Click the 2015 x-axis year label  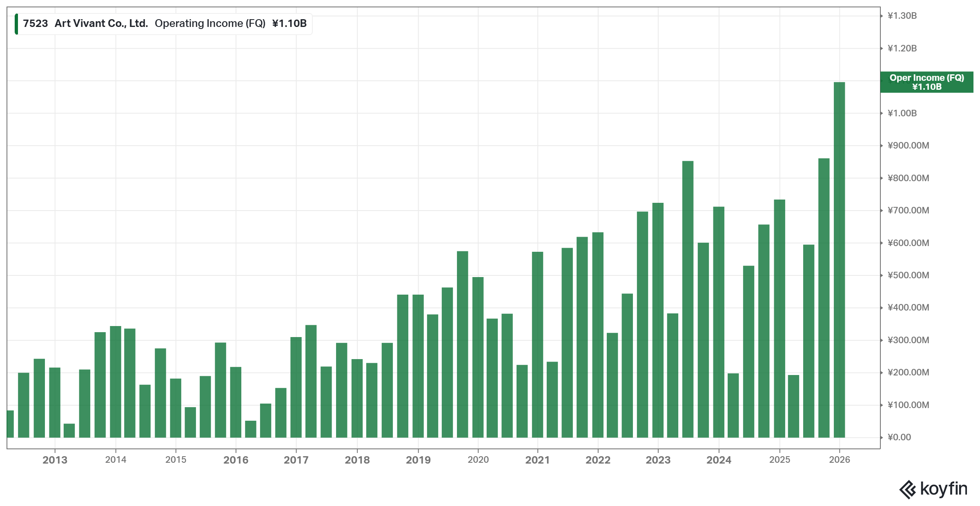pyautogui.click(x=176, y=460)
